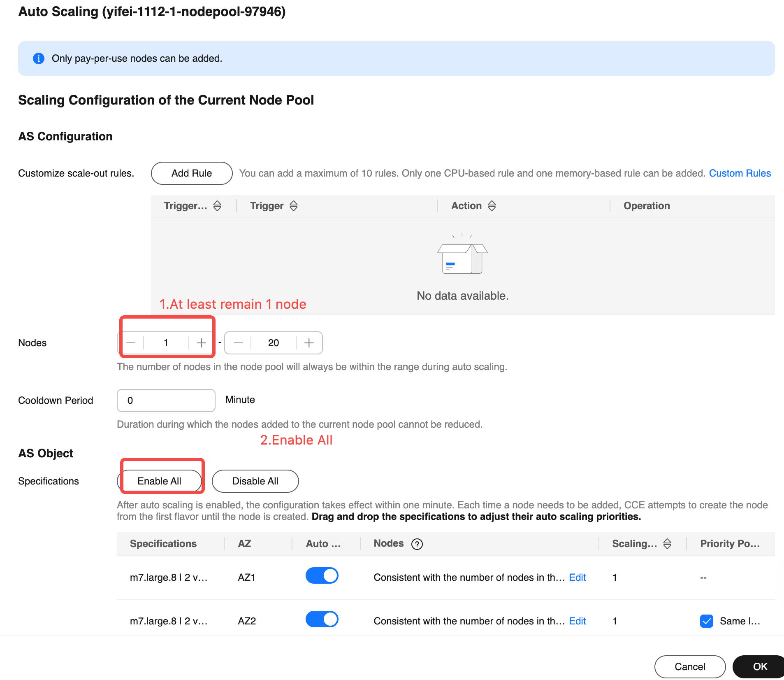Click the AZ column header

coord(244,544)
